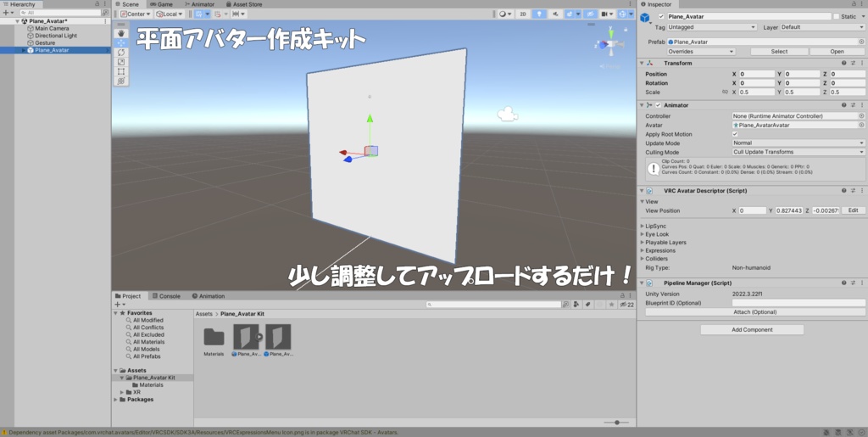Click search by label icon in Project

click(588, 304)
